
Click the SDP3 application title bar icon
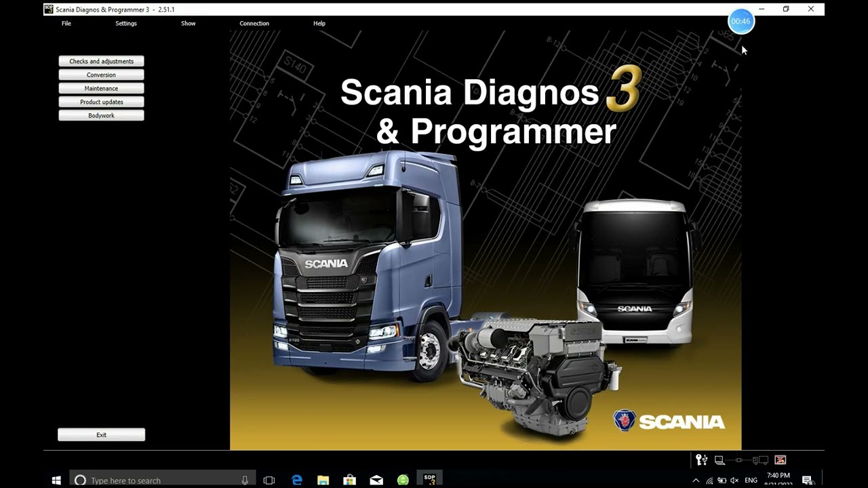click(48, 9)
